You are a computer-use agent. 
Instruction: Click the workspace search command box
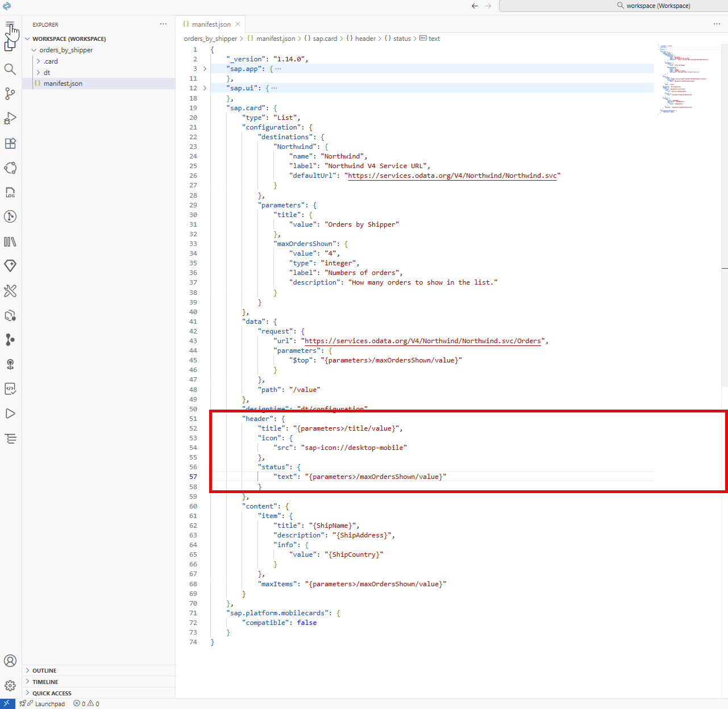pos(614,6)
